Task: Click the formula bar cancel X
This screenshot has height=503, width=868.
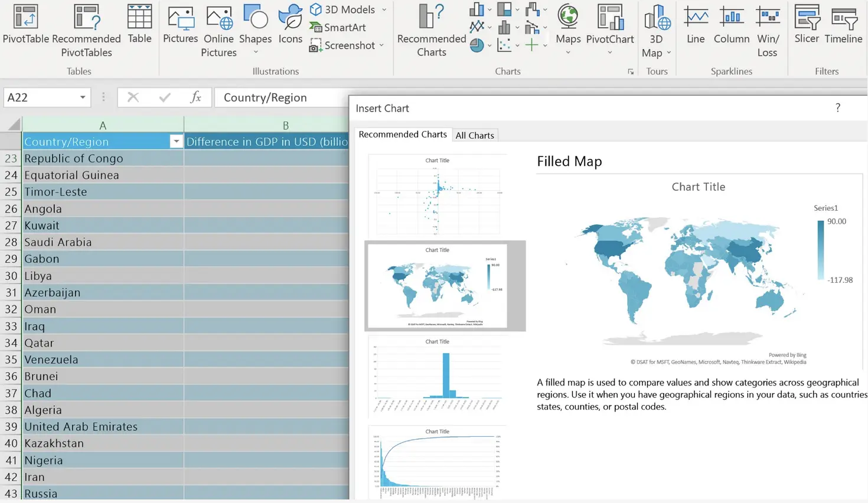Action: coord(133,97)
